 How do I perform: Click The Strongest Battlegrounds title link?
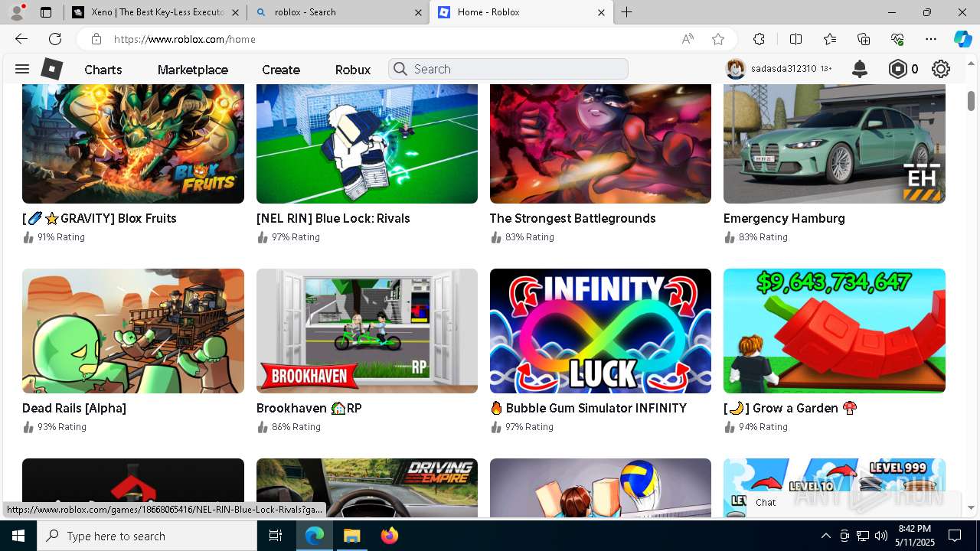click(573, 218)
